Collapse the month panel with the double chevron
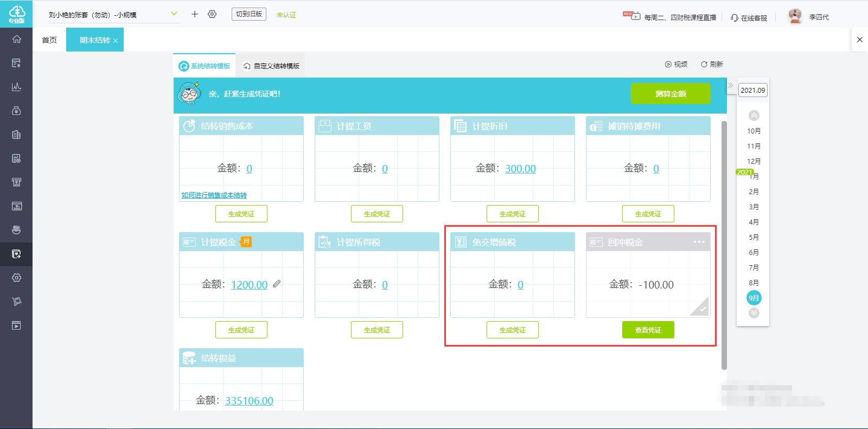 731,85
